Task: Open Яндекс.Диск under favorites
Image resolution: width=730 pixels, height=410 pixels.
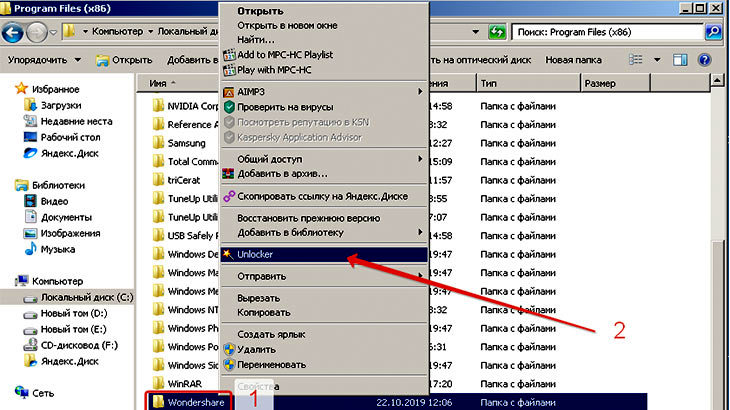Action: pos(61,153)
